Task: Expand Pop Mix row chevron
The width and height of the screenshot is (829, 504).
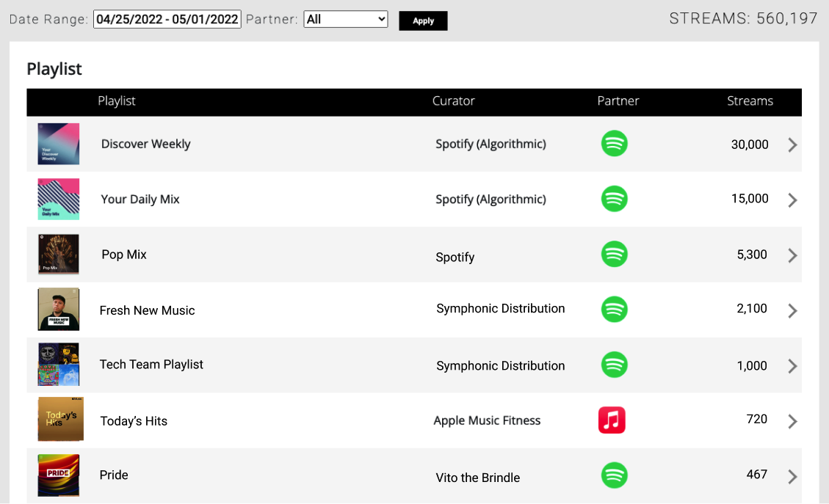Action: click(792, 255)
